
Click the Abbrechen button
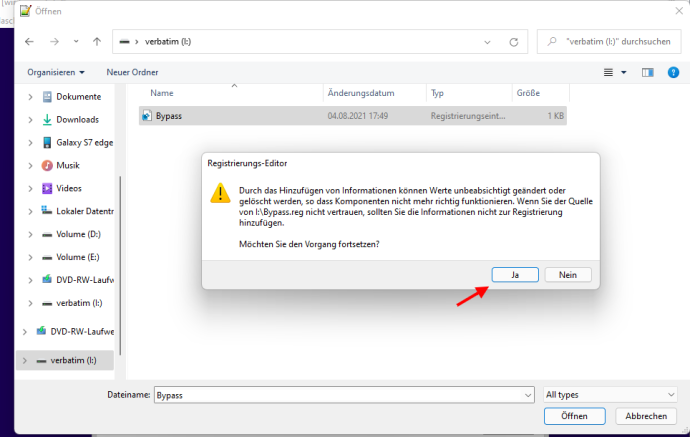(645, 416)
